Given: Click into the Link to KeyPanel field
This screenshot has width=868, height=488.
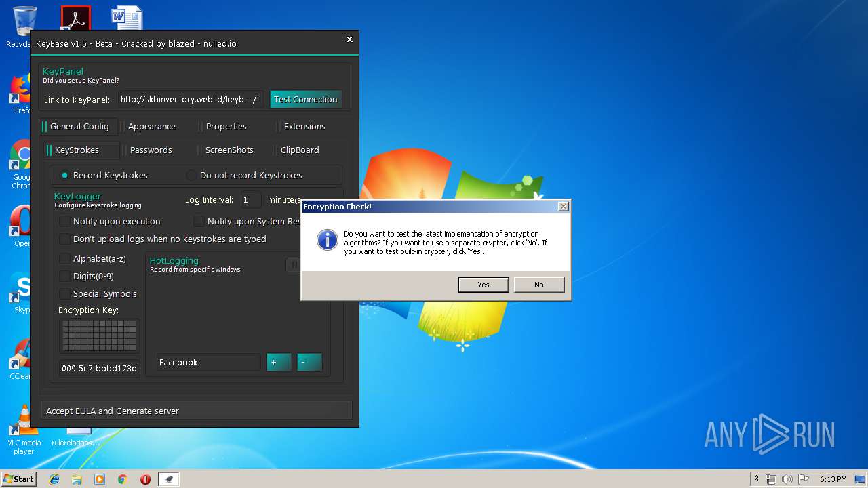Looking at the screenshot, I should 191,100.
